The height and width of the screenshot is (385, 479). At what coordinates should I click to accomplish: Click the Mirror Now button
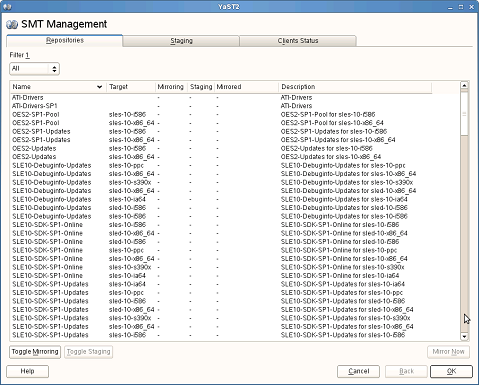pyautogui.click(x=448, y=352)
